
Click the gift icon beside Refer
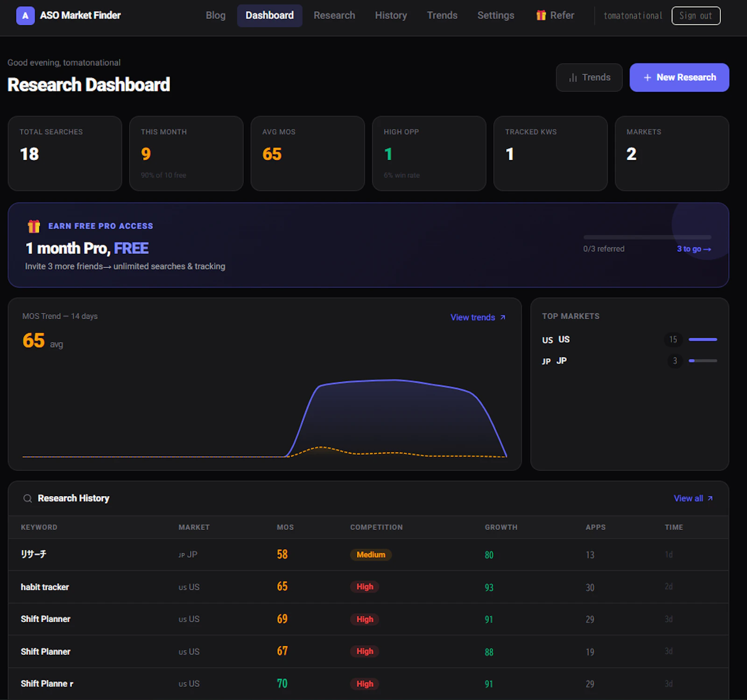pyautogui.click(x=541, y=15)
